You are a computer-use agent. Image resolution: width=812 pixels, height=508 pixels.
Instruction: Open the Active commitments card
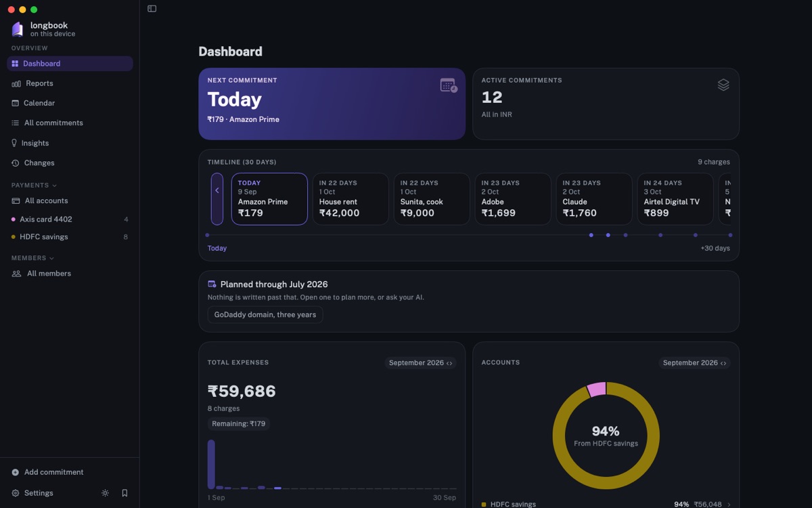[606, 104]
